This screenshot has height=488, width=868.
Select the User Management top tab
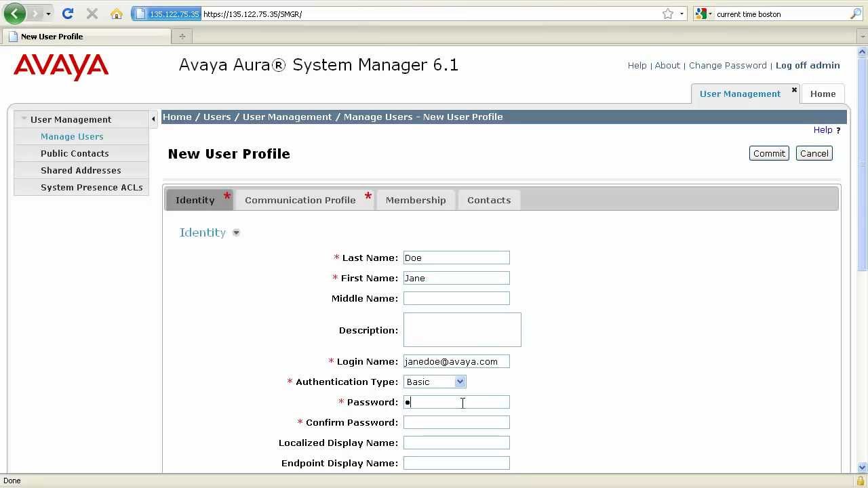click(x=740, y=94)
